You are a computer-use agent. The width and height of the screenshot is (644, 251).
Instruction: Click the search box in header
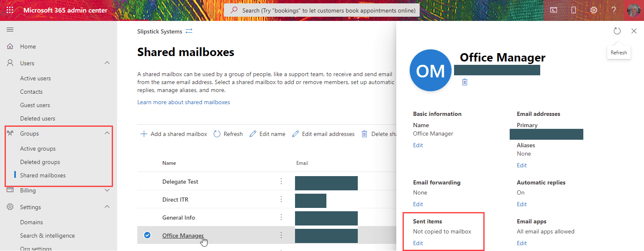(x=322, y=10)
